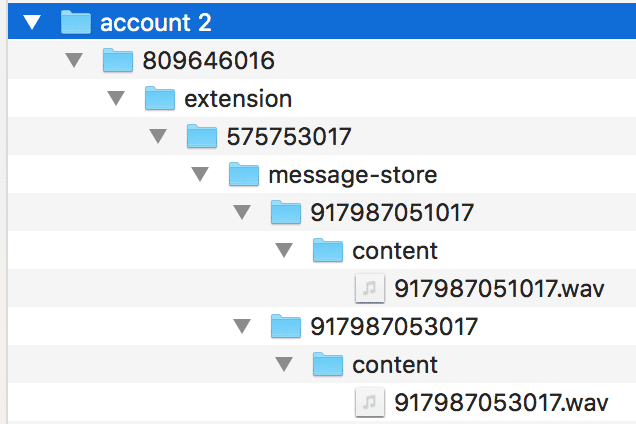Screen dimensions: 636x424
Task: Collapse the 917987051017 folder disclosure triangle
Action: pyautogui.click(x=241, y=213)
